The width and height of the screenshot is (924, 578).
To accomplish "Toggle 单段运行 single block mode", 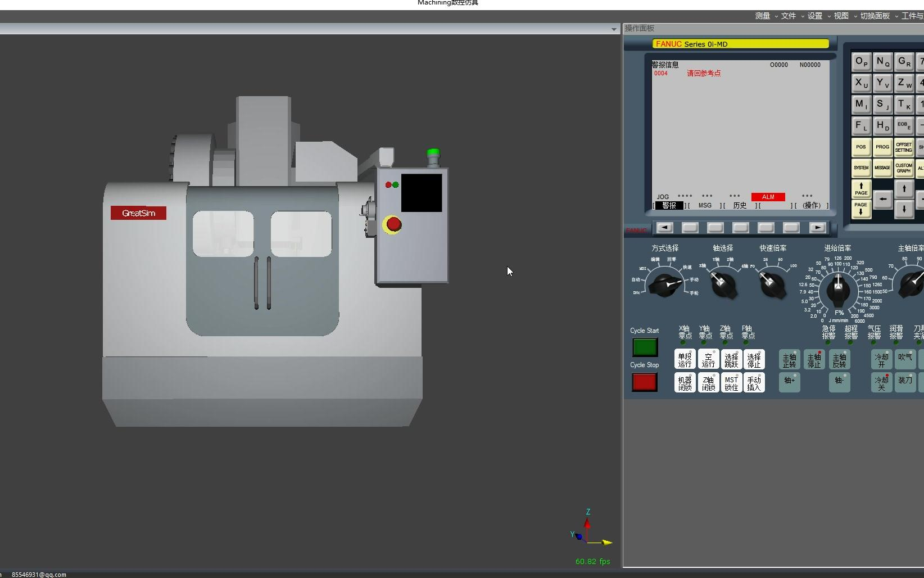I will [685, 359].
